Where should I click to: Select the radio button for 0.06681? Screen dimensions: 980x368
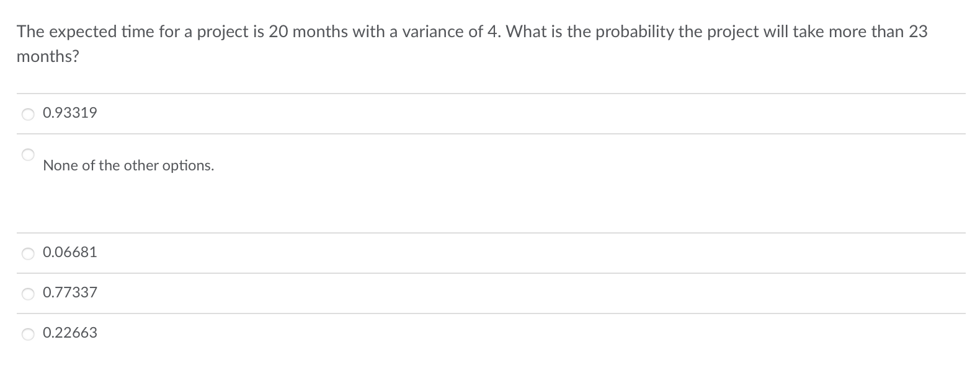click(x=27, y=253)
